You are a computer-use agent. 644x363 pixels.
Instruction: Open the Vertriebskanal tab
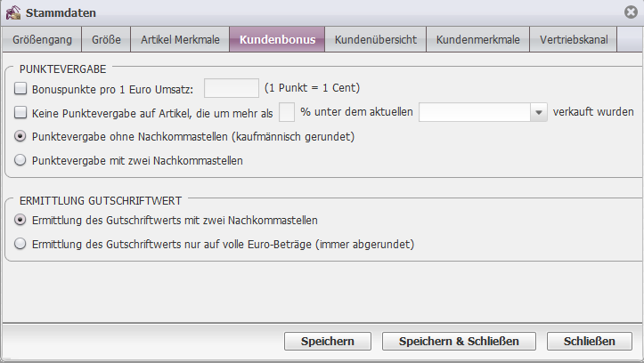[x=574, y=39]
